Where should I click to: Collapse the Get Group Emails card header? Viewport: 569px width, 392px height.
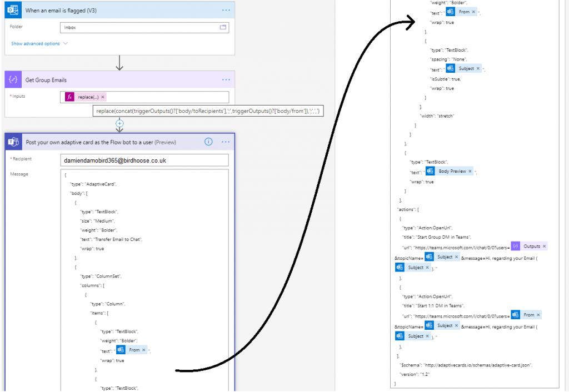point(111,80)
